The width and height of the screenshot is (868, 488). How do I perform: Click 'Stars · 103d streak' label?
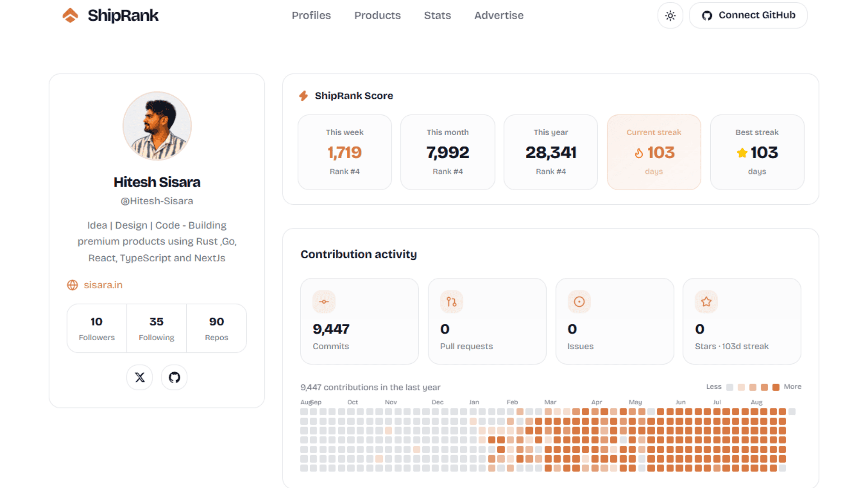(x=732, y=347)
